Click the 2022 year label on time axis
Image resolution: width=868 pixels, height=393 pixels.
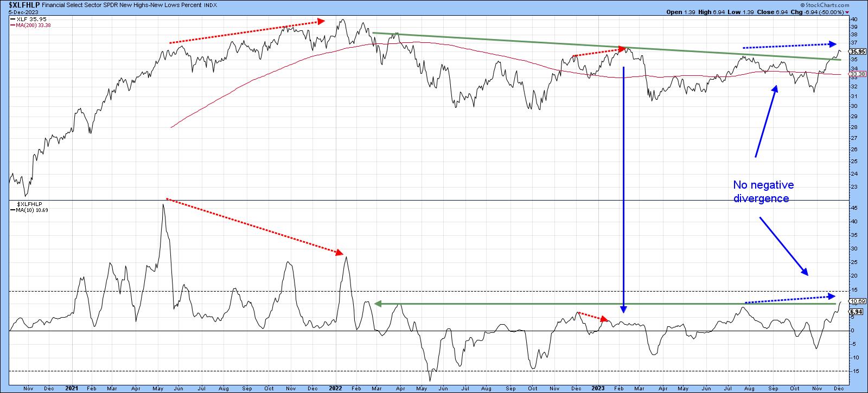[335, 389]
